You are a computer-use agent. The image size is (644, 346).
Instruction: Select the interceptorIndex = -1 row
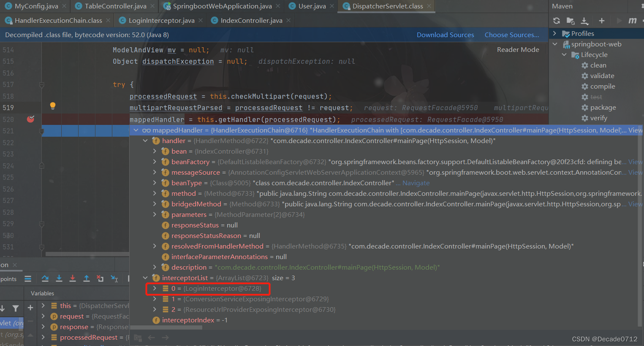195,320
